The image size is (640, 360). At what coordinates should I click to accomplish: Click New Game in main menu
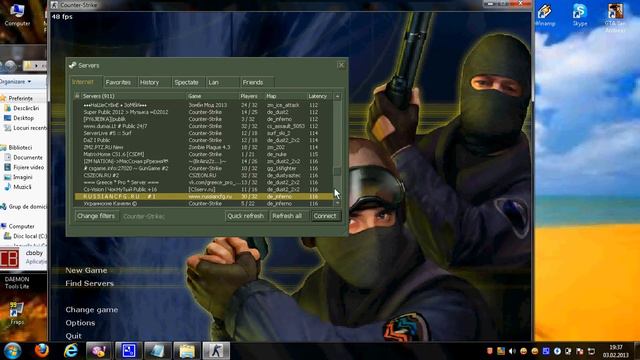[86, 270]
